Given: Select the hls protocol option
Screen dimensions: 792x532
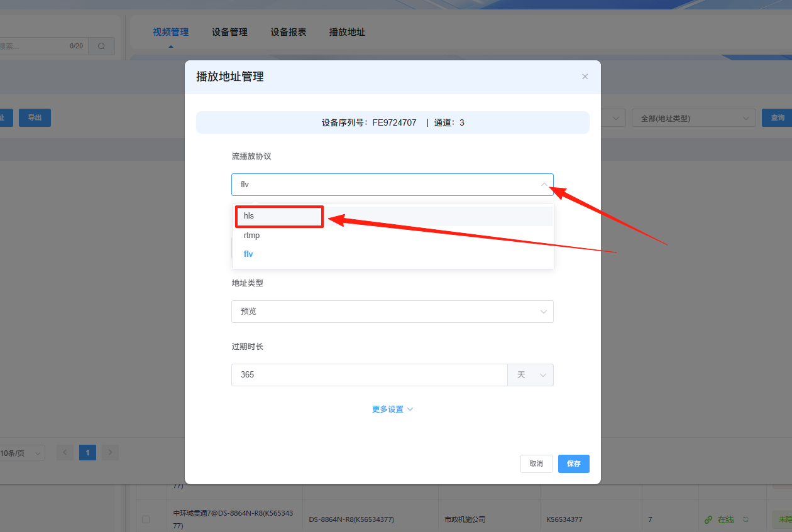Looking at the screenshot, I should (x=250, y=216).
